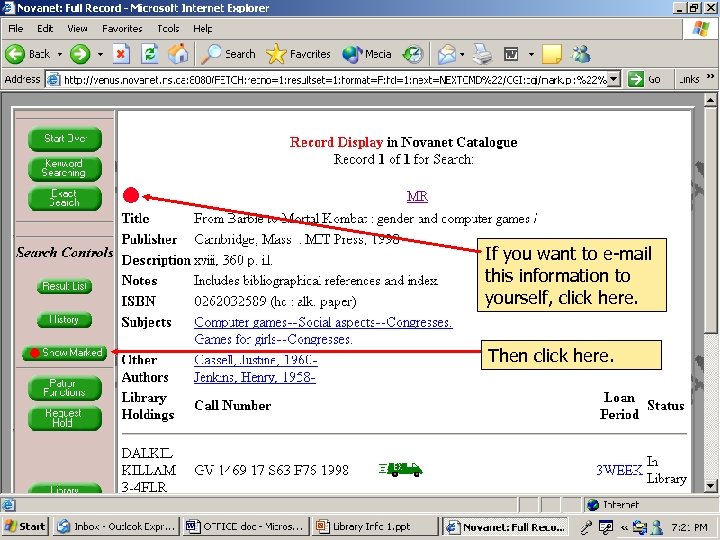Open author link Jenkins, Henry
Screen dimensions: 720x540
(x=254, y=377)
